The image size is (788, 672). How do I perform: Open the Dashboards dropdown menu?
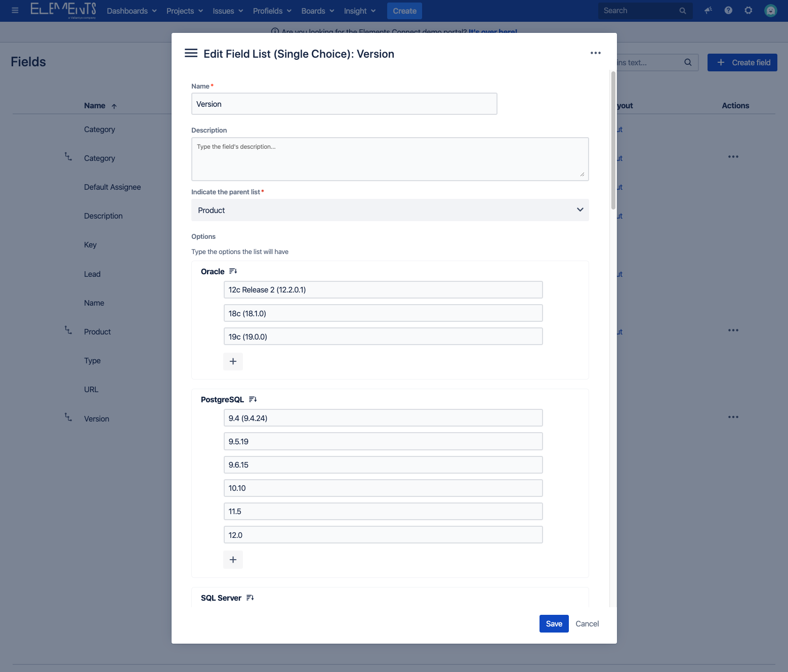coord(132,11)
